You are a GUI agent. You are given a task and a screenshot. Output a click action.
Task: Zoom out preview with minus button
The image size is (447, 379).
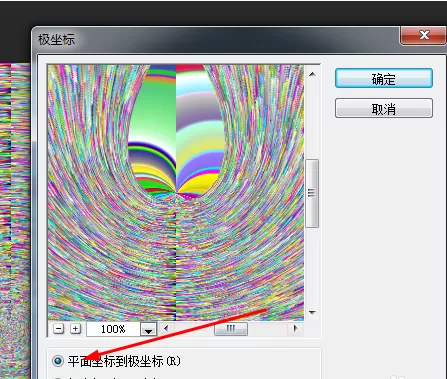58,329
